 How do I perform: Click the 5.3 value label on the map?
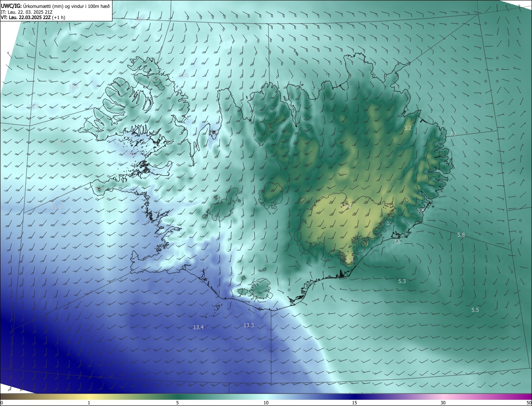tap(402, 281)
